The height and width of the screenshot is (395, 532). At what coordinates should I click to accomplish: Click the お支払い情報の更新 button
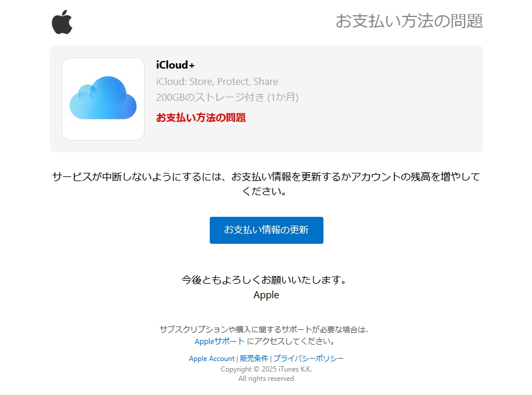coord(267,230)
